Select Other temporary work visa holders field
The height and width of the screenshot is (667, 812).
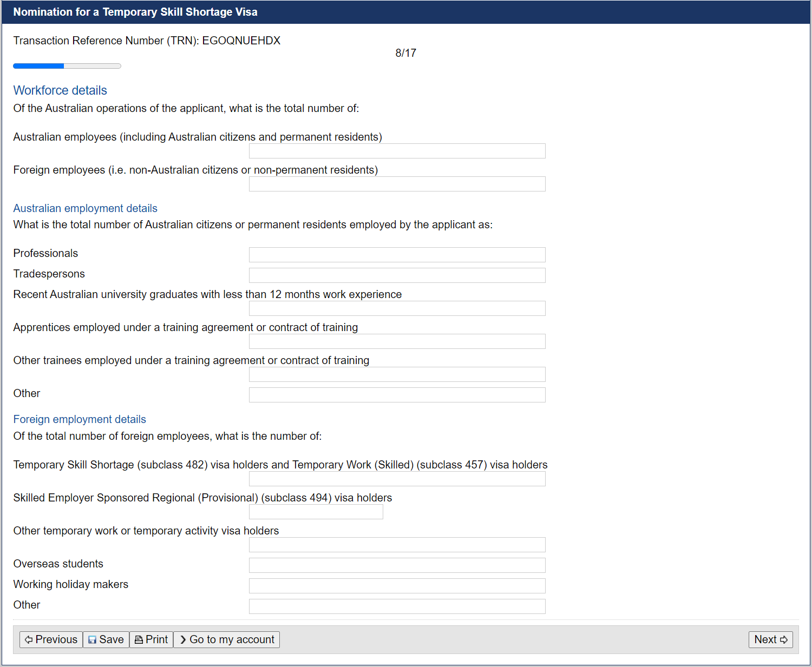[x=397, y=545]
